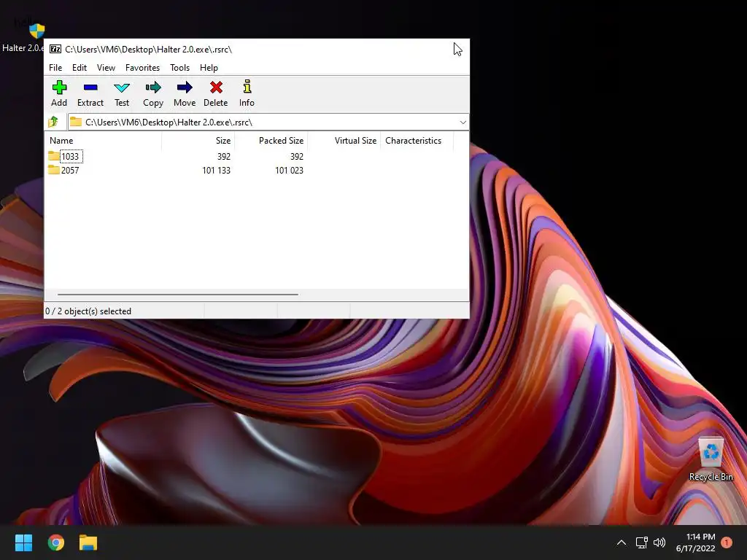The width and height of the screenshot is (747, 560).
Task: Select the Move arrow icon
Action: coord(185,87)
